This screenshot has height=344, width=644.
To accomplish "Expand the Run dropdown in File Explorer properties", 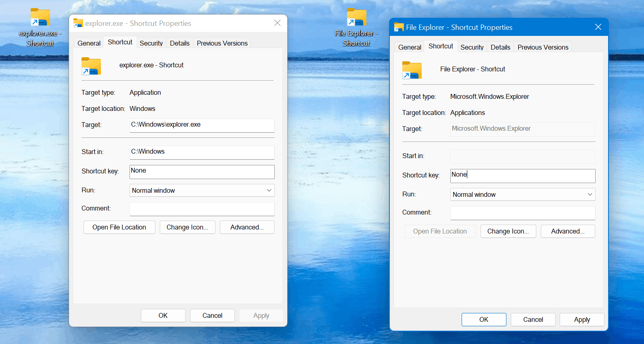I will 523,194.
